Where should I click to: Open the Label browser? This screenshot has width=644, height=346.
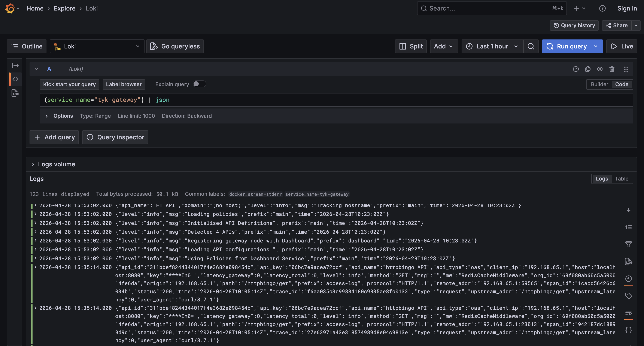124,84
